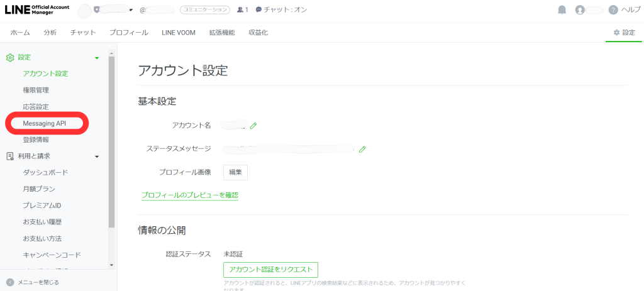Switch to the チャット tab
The height and width of the screenshot is (291, 644).
pos(83,33)
